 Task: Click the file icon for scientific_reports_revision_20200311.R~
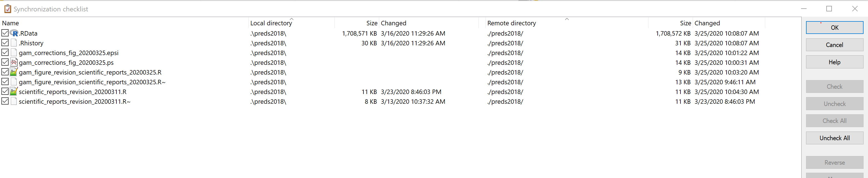[14, 102]
